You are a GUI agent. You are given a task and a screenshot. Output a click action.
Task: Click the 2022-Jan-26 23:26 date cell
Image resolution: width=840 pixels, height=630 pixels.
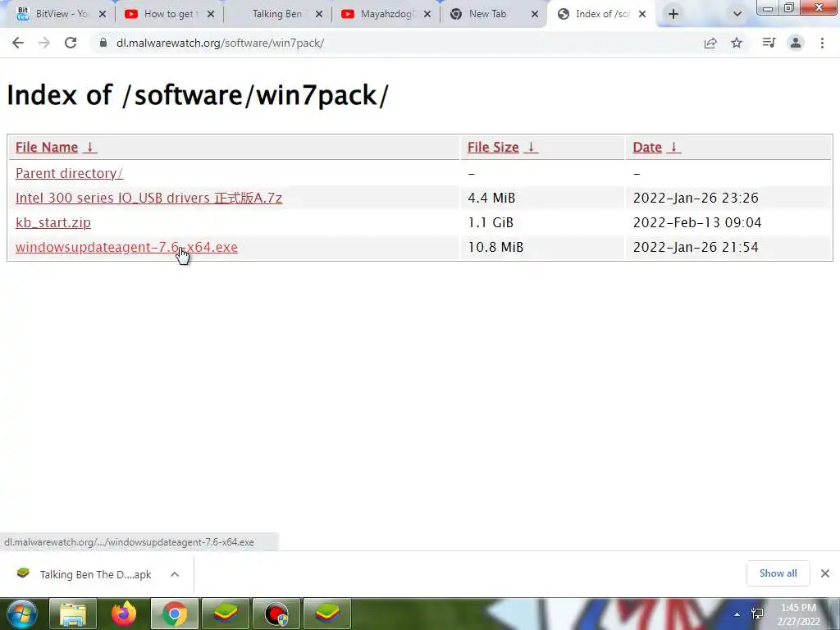pos(696,199)
